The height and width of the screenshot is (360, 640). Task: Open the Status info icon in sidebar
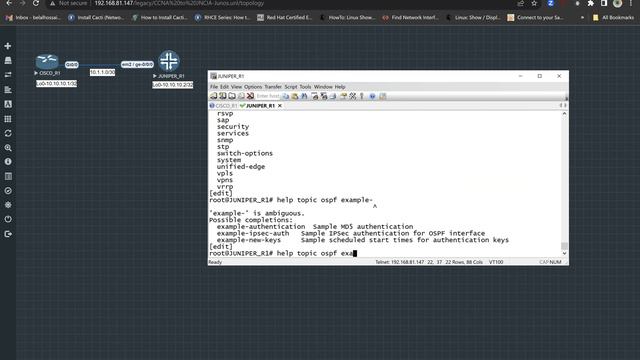pos(8,162)
